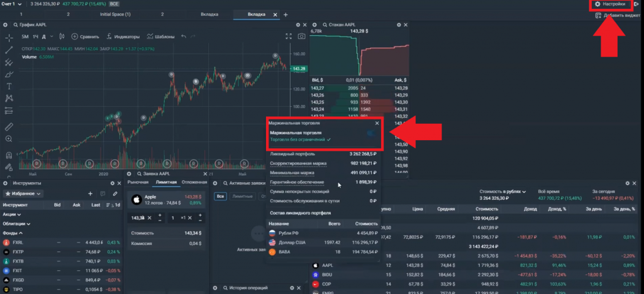
Task: Select the chart pattern tool
Action: tap(9, 99)
